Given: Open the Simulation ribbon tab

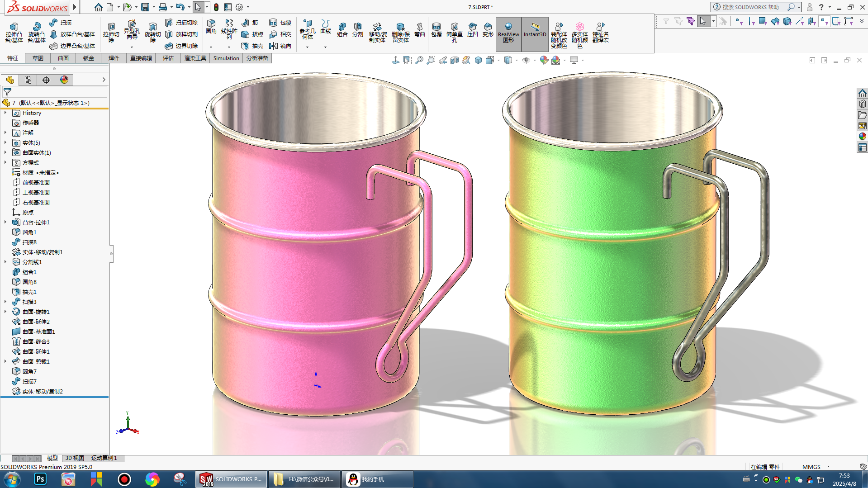Looking at the screenshot, I should click(226, 58).
